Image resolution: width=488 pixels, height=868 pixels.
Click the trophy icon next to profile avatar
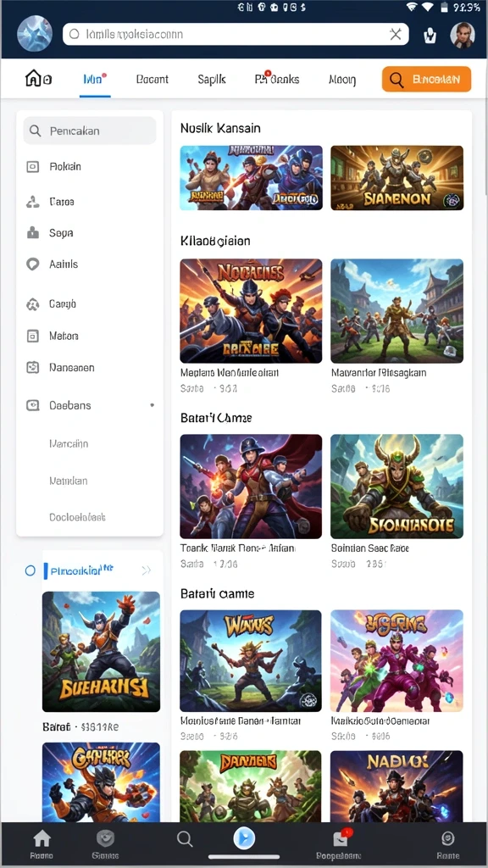point(430,36)
